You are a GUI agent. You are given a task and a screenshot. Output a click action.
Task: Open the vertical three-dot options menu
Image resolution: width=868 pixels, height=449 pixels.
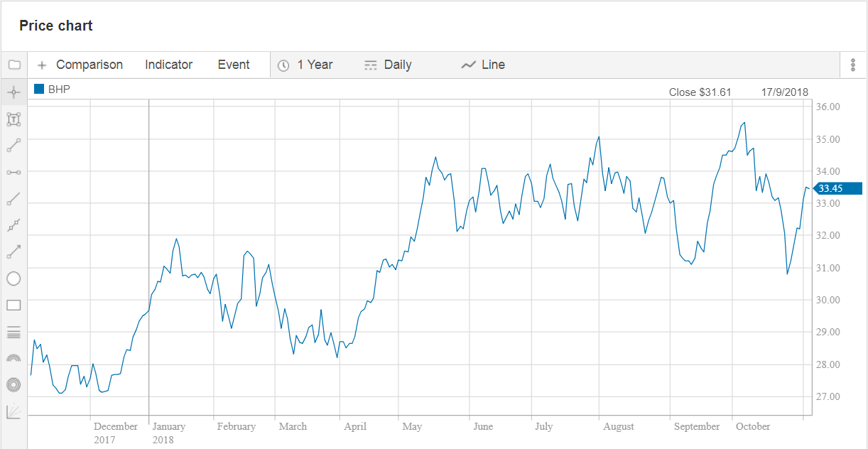tap(852, 65)
